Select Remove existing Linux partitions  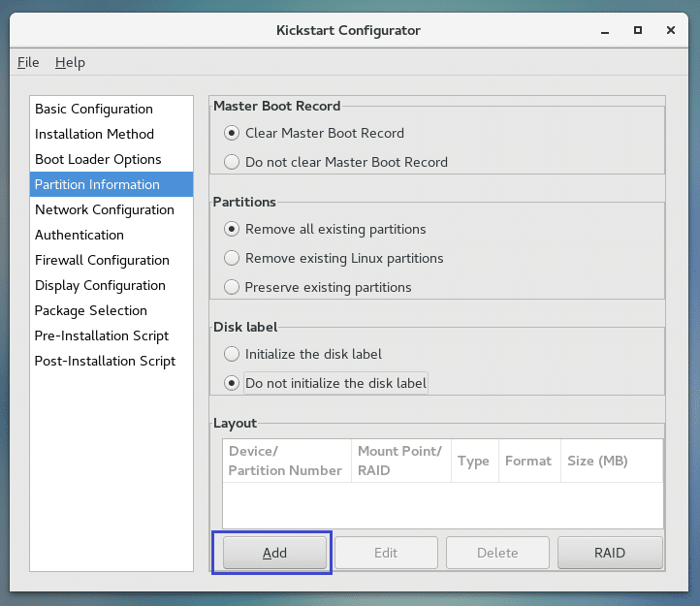(x=232, y=258)
